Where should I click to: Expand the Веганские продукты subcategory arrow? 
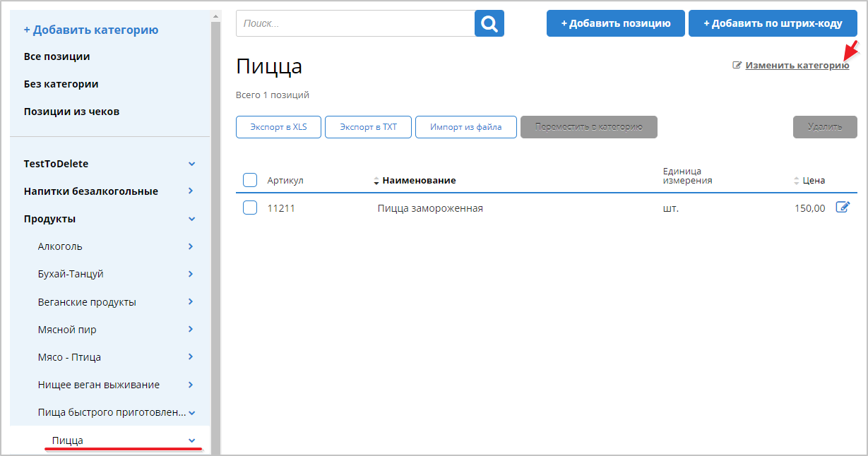point(191,302)
